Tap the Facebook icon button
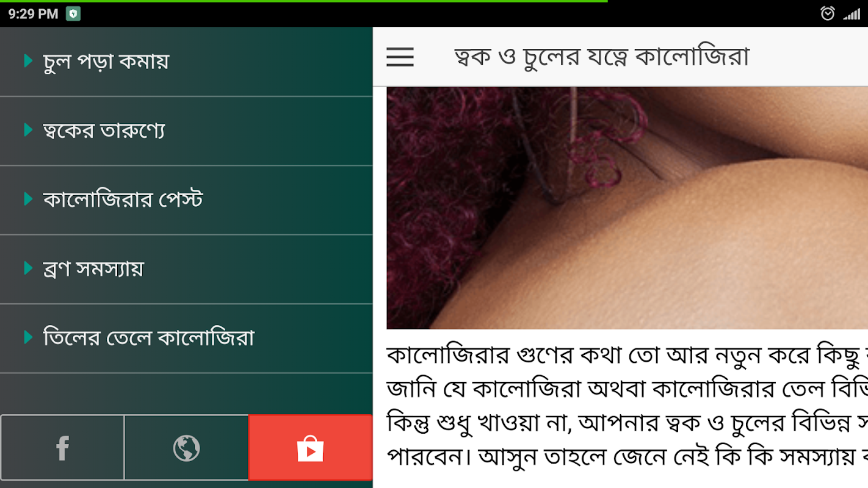The image size is (868, 488). point(62,448)
